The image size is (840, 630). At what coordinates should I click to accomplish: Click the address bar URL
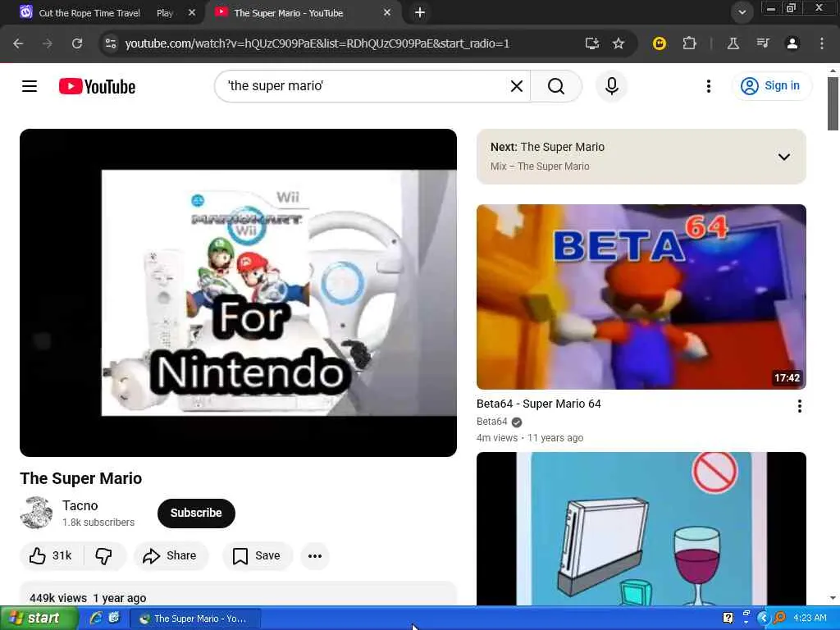(x=317, y=43)
